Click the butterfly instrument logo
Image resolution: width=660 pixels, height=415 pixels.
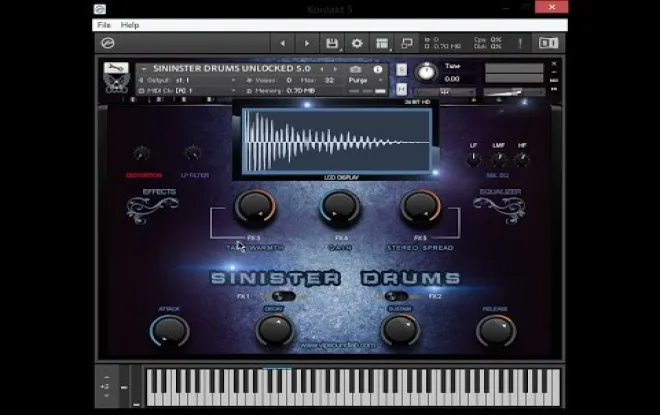coord(116,84)
